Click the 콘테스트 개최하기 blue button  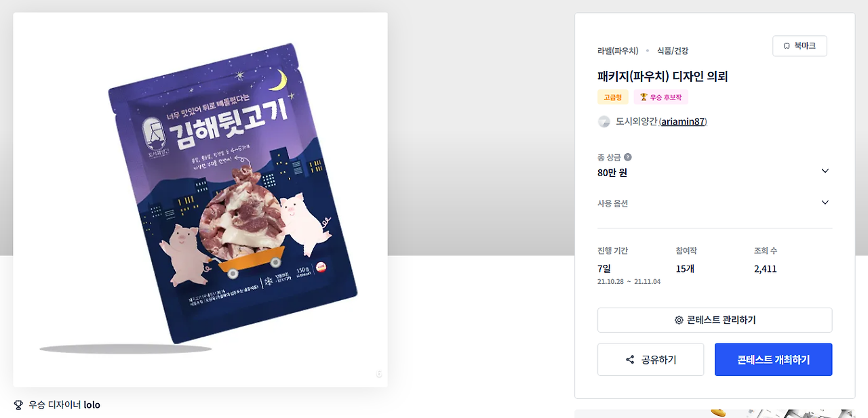pyautogui.click(x=773, y=360)
